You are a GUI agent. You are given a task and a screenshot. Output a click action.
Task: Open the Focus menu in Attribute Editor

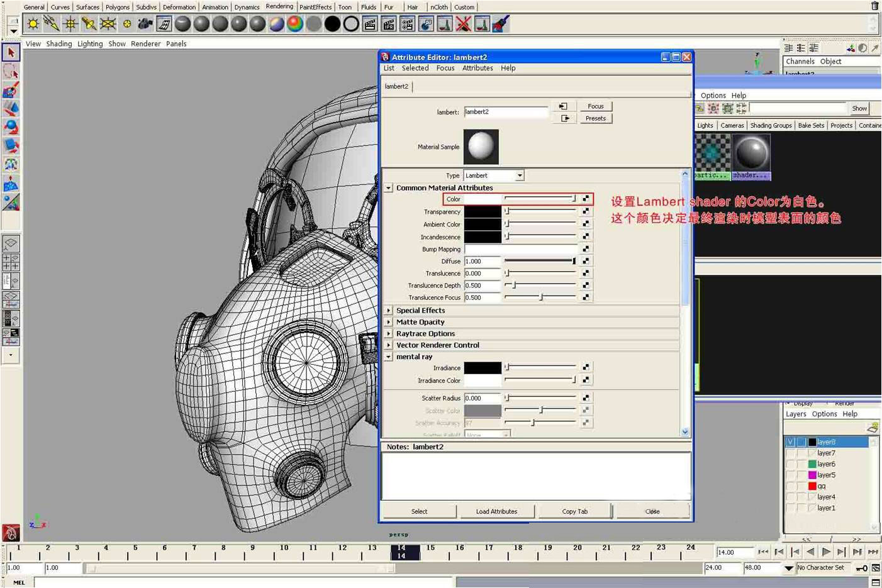pos(445,68)
